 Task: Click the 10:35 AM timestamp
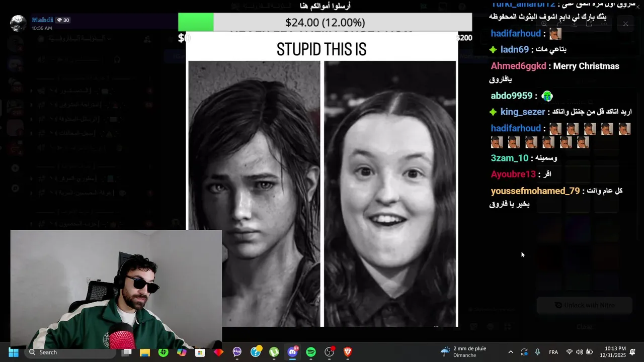point(42,28)
